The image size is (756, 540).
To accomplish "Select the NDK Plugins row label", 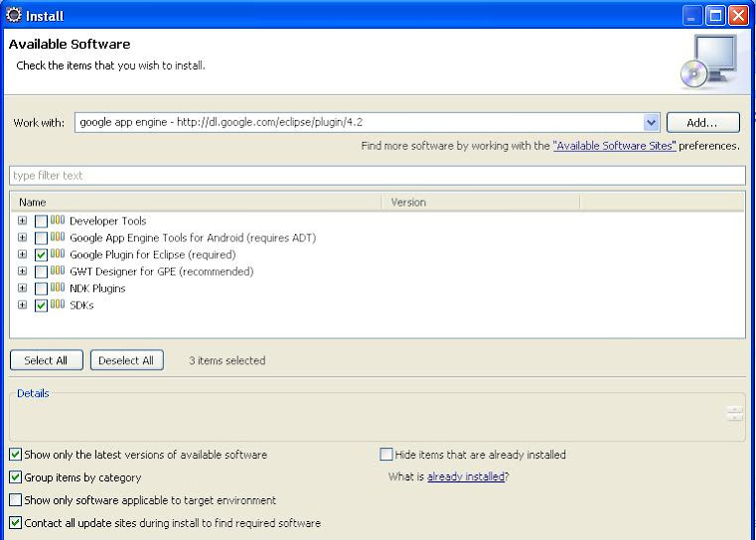I will click(x=97, y=289).
